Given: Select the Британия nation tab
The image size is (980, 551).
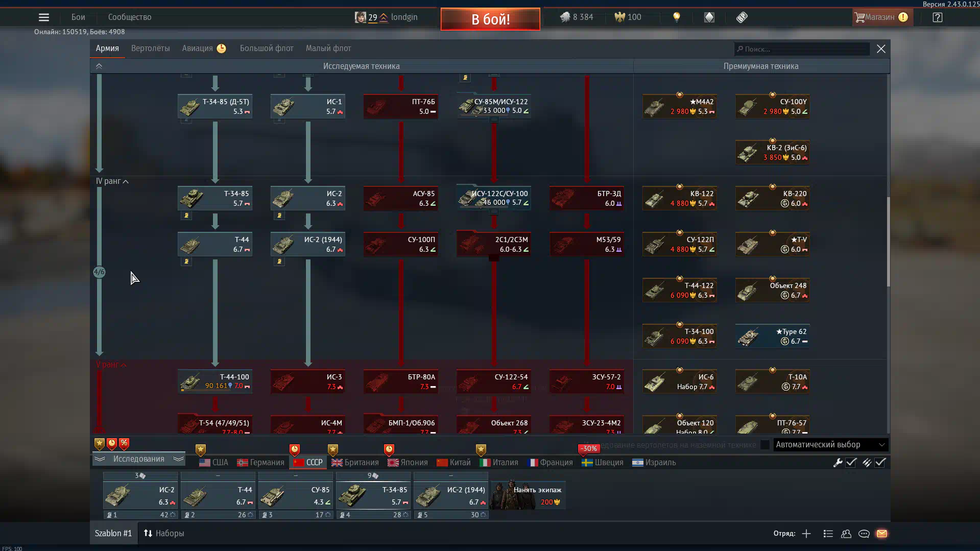Looking at the screenshot, I should (355, 463).
